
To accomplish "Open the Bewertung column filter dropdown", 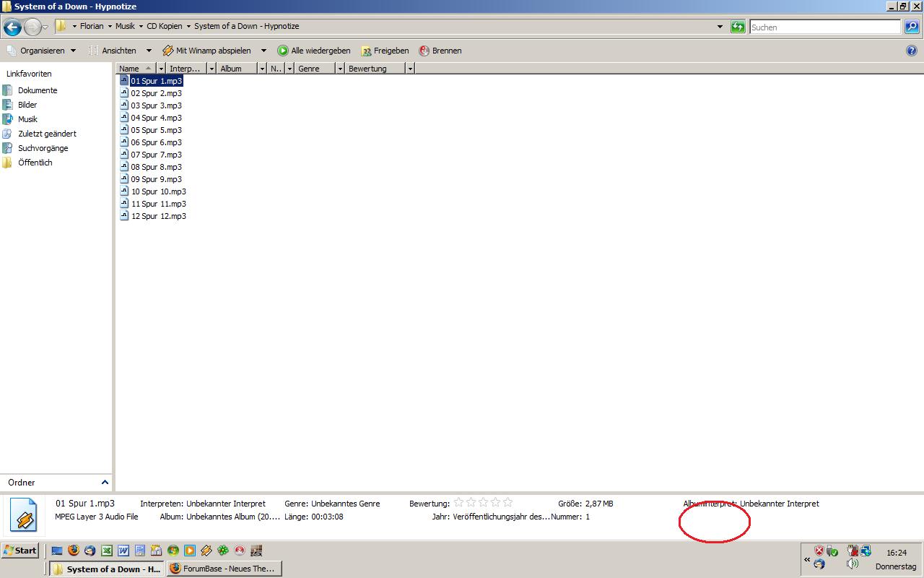I will click(410, 69).
